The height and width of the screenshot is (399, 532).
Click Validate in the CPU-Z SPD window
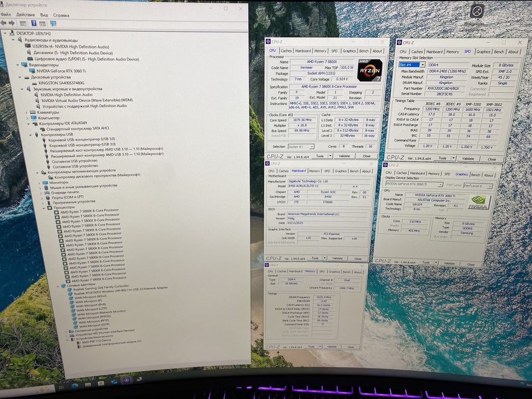[468, 158]
